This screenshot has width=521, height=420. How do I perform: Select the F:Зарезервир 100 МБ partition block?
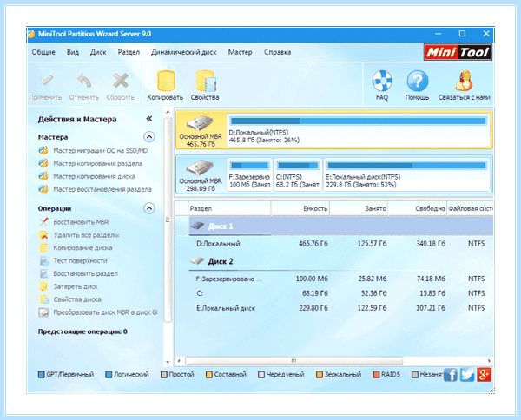coord(249,174)
